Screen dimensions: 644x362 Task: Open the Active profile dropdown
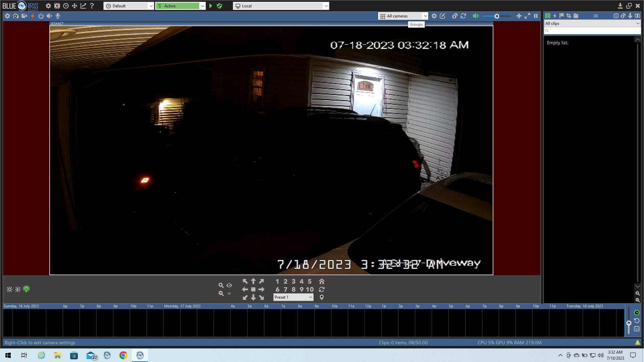(180, 6)
